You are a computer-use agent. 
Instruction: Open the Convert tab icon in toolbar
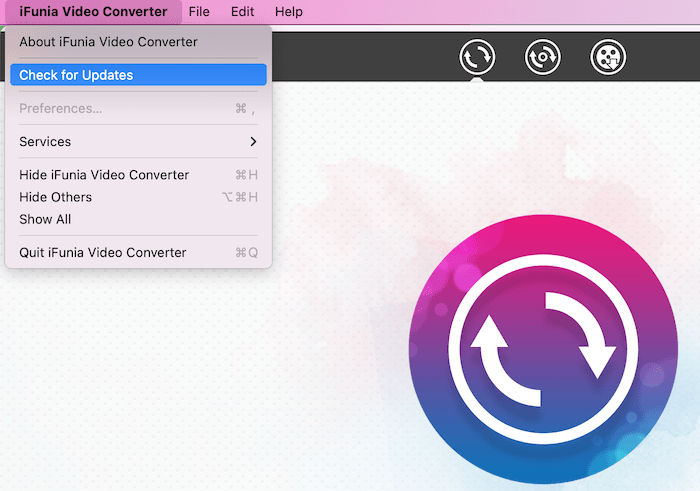pos(477,57)
